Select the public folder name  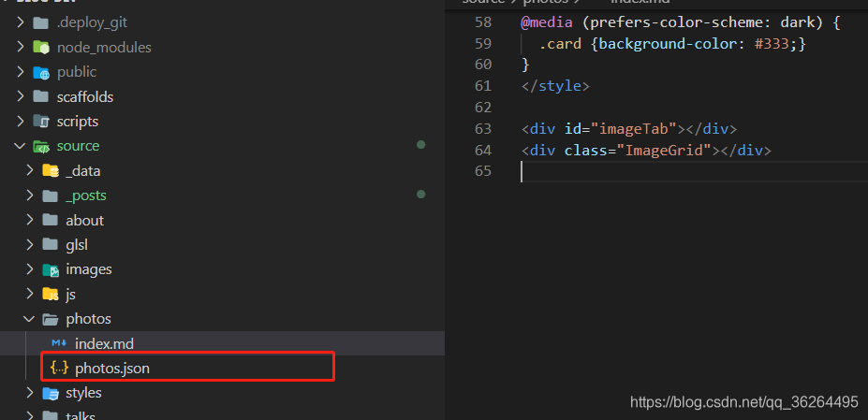[x=77, y=72]
